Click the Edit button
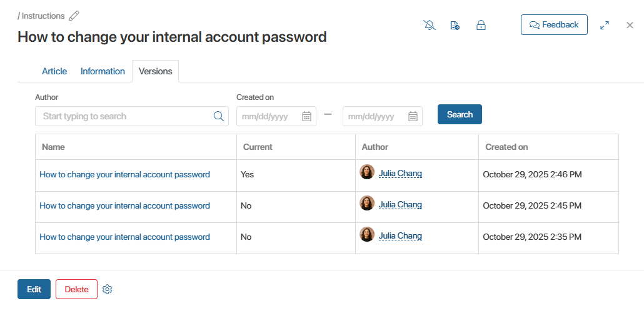Screen dimensions: 644x311 click(x=34, y=289)
